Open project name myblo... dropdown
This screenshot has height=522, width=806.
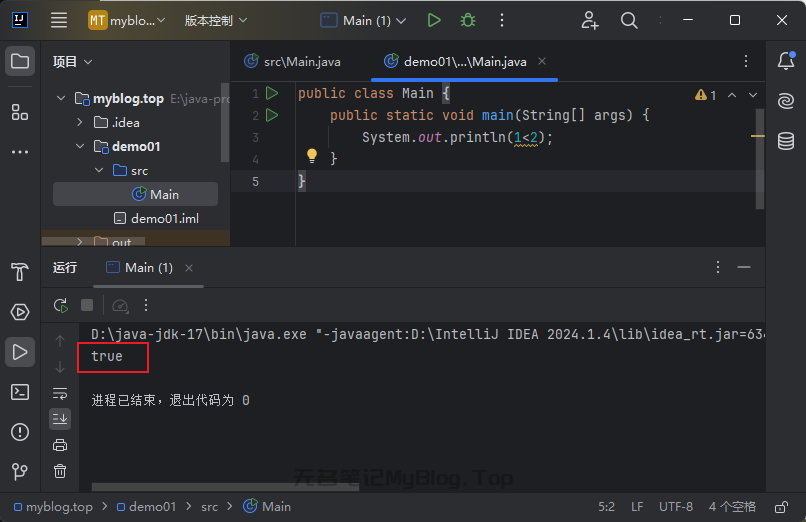pos(127,21)
